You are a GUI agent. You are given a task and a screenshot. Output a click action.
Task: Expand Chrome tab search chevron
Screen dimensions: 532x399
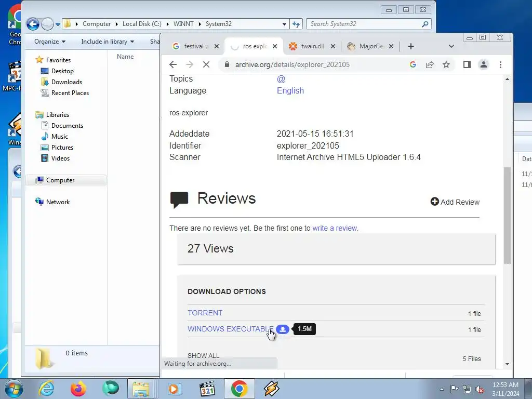click(x=451, y=46)
